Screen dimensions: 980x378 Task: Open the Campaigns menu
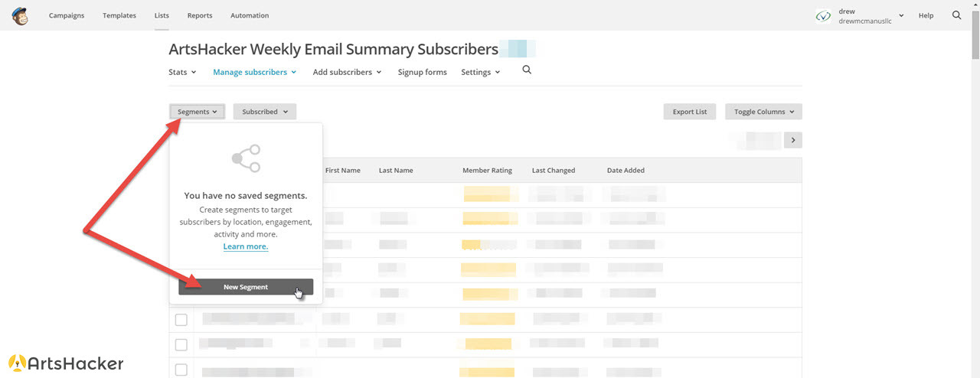(67, 15)
